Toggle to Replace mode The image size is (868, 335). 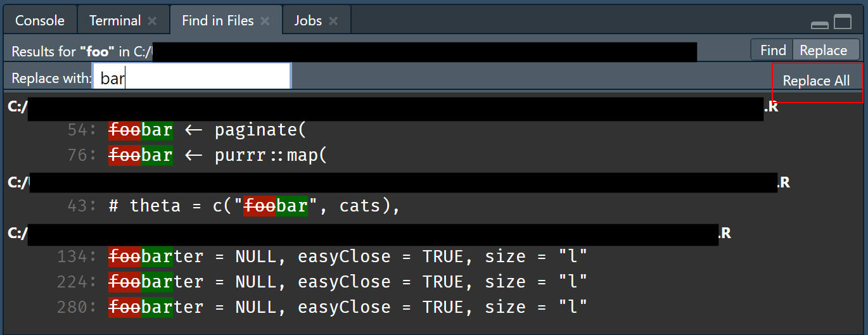[823, 51]
